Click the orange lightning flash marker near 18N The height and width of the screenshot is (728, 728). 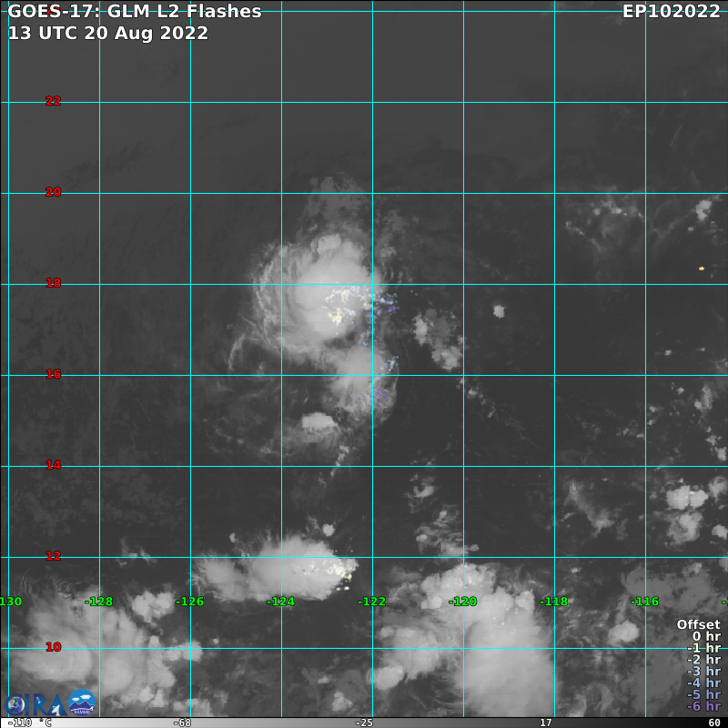(702, 268)
